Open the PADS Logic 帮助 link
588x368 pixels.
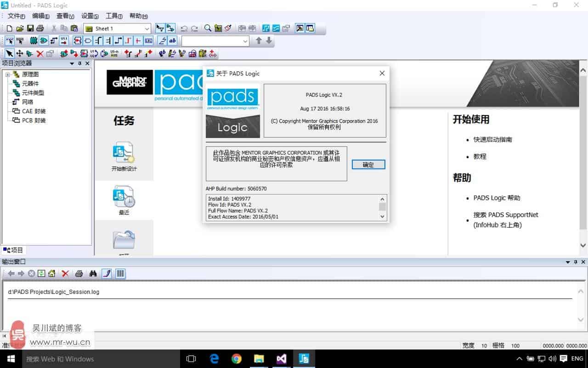pos(497,198)
